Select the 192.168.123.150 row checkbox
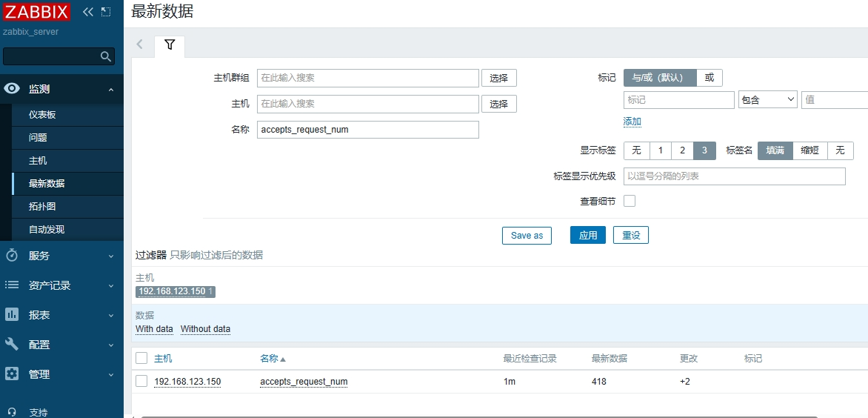The height and width of the screenshot is (418, 868). [x=141, y=381]
